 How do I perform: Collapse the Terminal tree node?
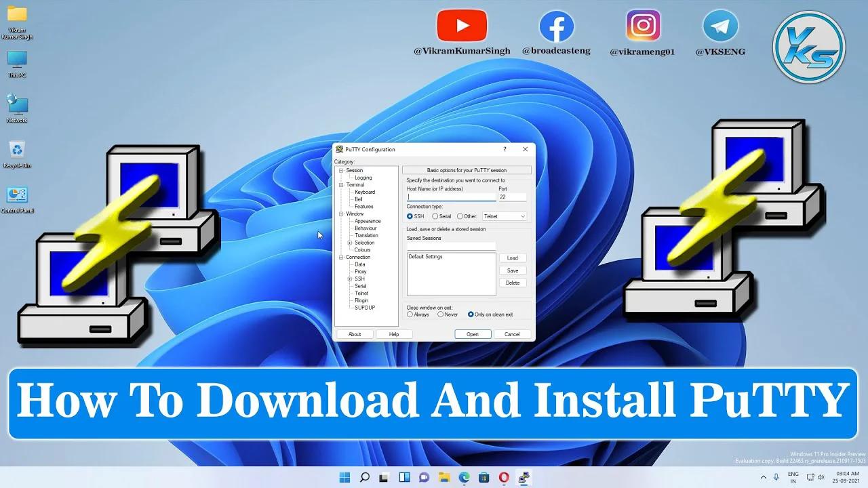[341, 184]
